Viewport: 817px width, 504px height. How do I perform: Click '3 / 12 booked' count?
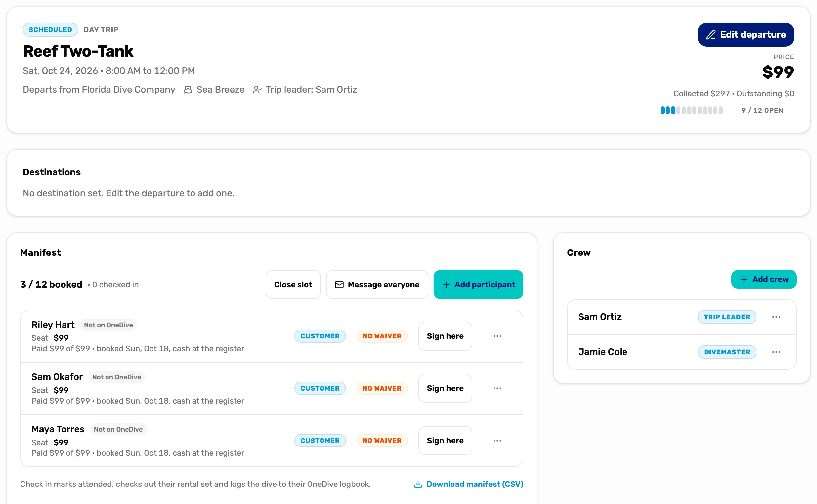(51, 284)
